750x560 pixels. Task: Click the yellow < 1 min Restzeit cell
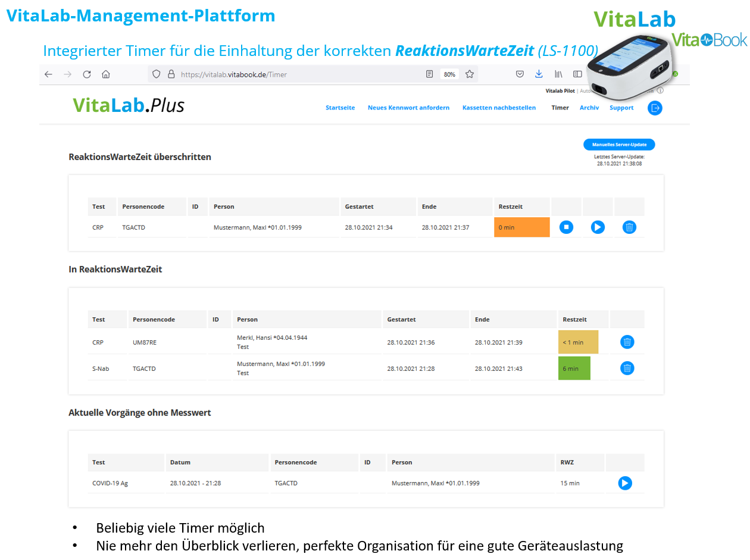(578, 342)
